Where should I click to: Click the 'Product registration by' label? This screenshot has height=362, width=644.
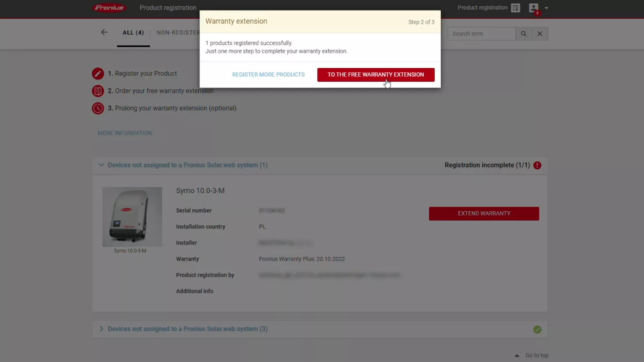tap(205, 275)
